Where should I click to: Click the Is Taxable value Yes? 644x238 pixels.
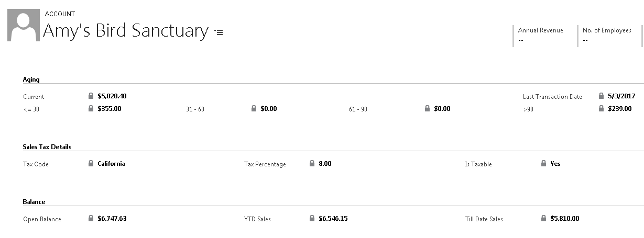[555, 164]
